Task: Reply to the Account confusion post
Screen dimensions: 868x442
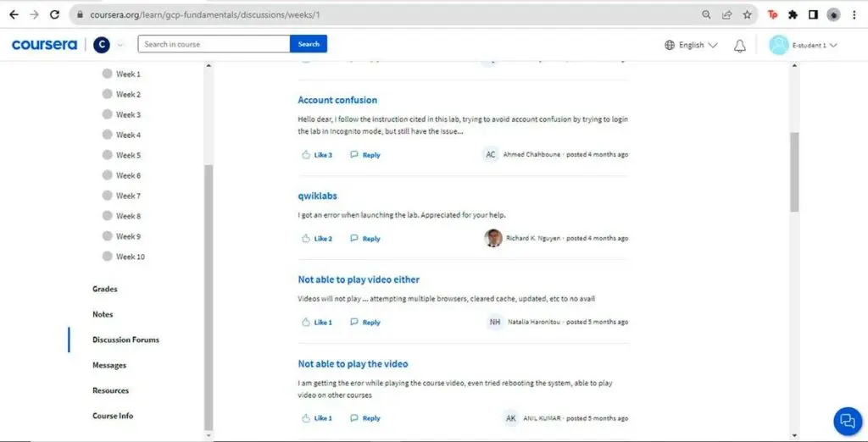Action: point(365,155)
